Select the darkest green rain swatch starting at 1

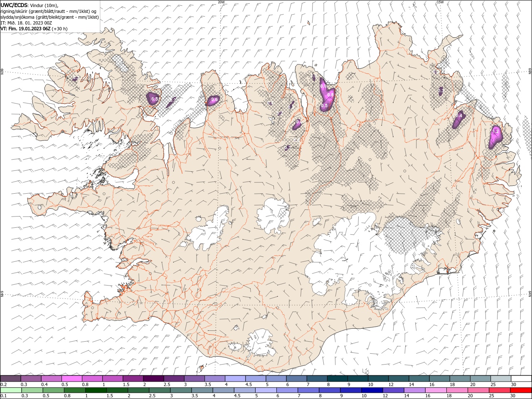tap(96, 390)
